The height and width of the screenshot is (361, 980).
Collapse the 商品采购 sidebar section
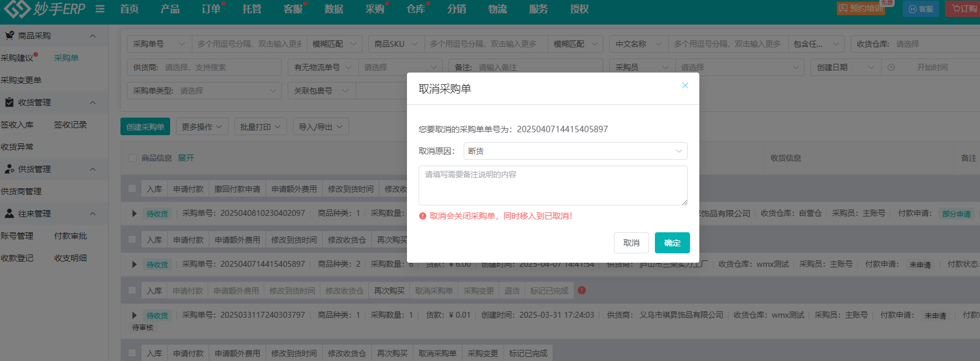point(92,36)
